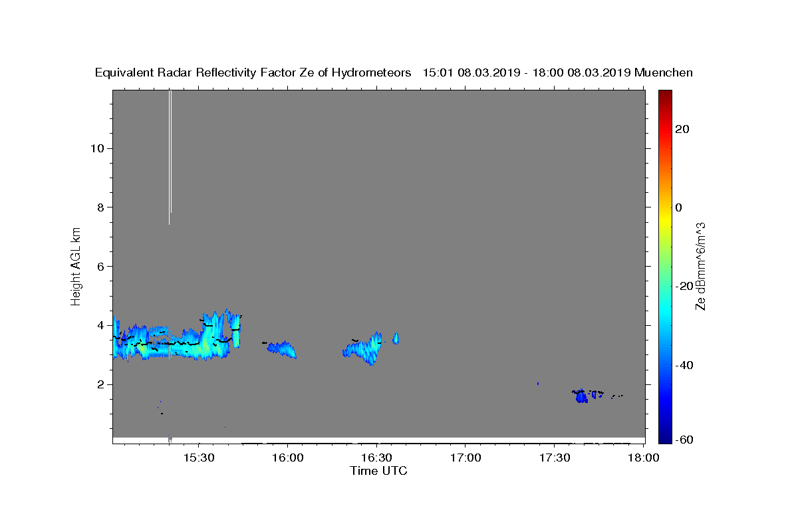Click the '17:00' time tick label
Viewport: 798px width, 532px height.
466,458
